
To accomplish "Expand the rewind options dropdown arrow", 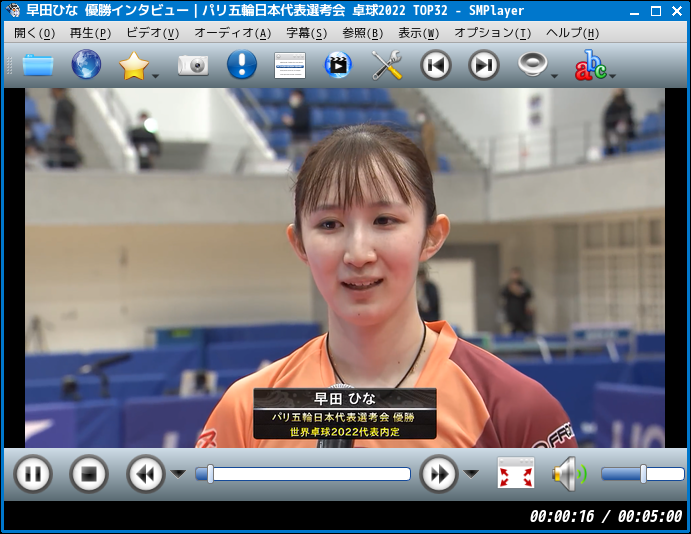I will (x=178, y=474).
